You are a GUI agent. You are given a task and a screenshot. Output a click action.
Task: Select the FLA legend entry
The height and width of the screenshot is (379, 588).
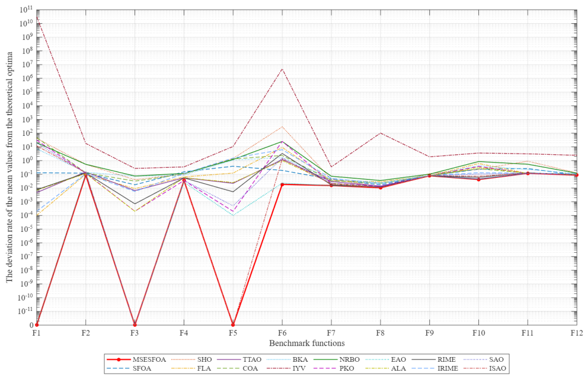tap(204, 368)
